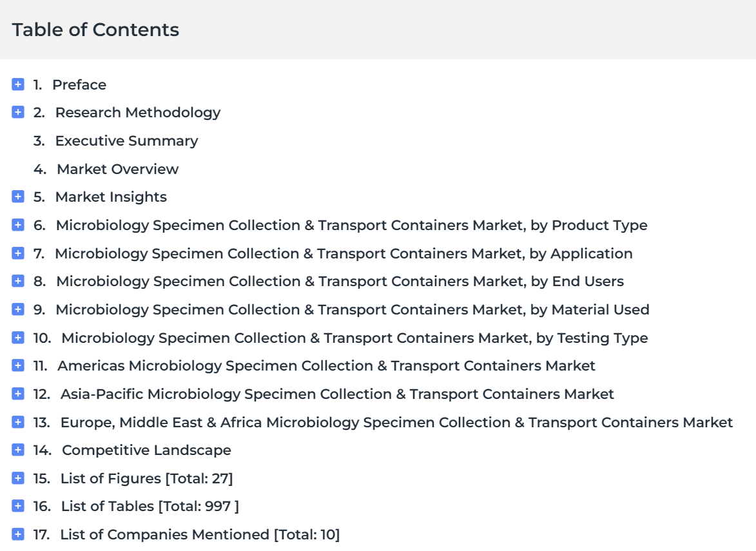This screenshot has height=551, width=756.
Task: Expand List of Figures plus icon
Action: coord(18,478)
